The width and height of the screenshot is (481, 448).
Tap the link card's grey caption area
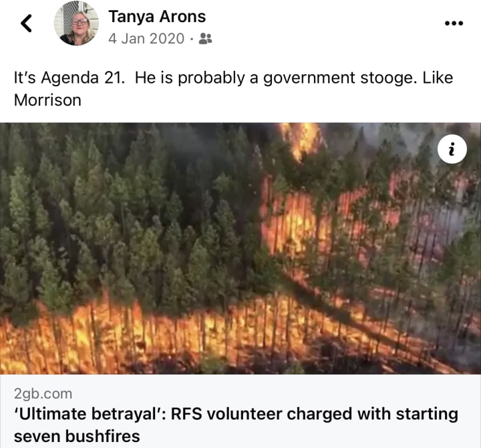tap(240, 411)
